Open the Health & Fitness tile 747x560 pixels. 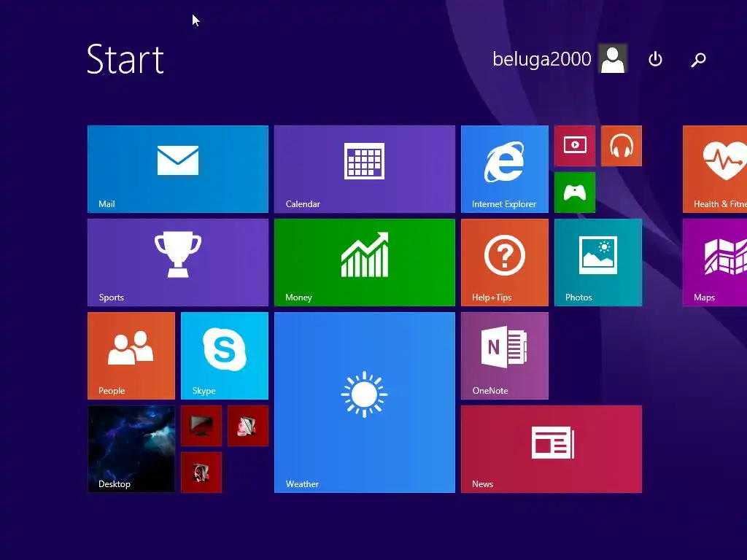tap(715, 169)
